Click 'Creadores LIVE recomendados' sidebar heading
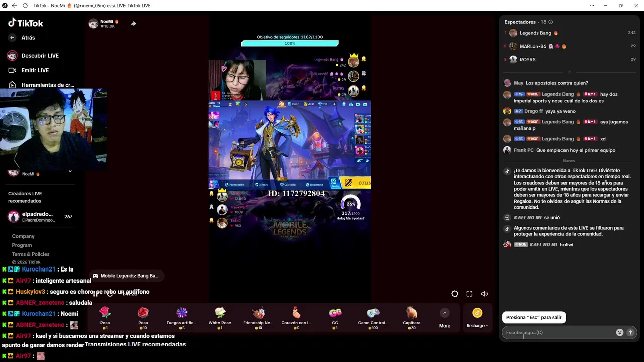Viewport: 644px width, 362px height. [25, 197]
